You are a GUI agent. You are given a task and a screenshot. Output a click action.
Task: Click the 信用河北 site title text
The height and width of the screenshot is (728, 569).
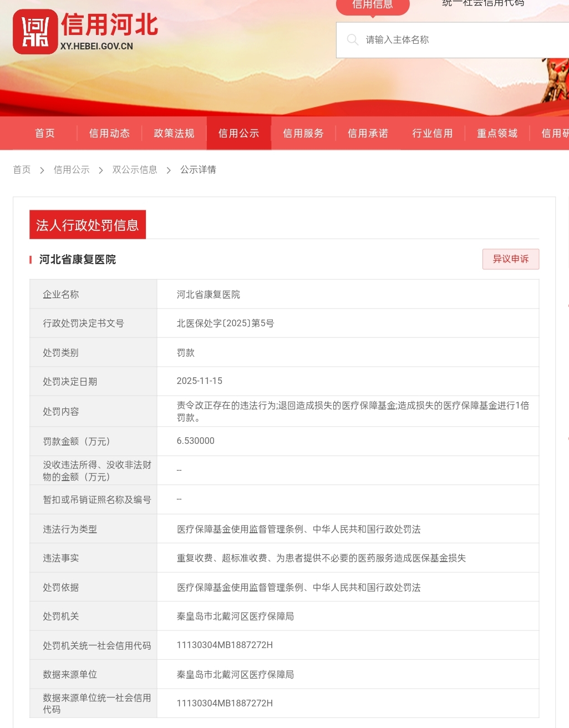(x=109, y=25)
